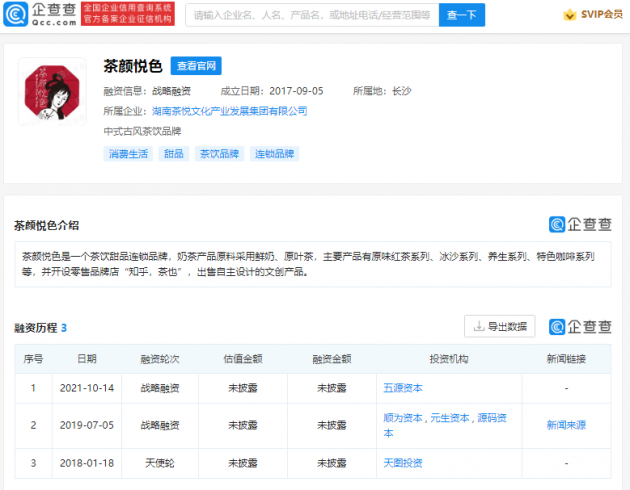Click the 茶颜悦色介绍 section heading
The height and width of the screenshot is (490, 630).
[x=46, y=225]
